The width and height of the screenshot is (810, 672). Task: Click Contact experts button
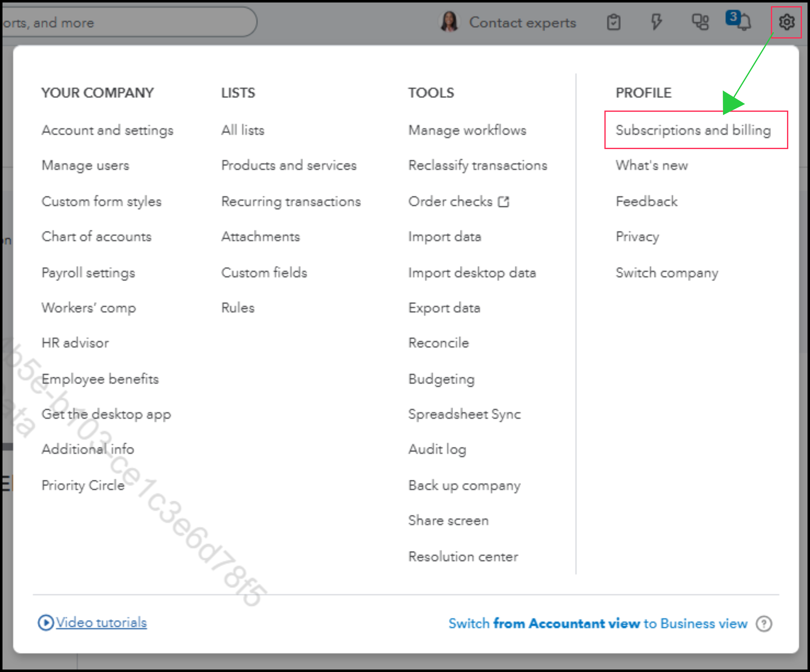click(x=522, y=23)
